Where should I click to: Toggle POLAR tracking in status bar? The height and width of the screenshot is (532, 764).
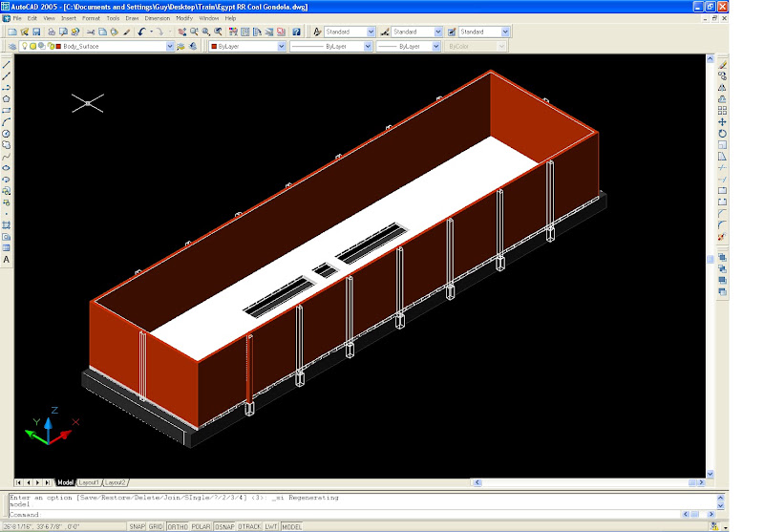[x=201, y=526]
